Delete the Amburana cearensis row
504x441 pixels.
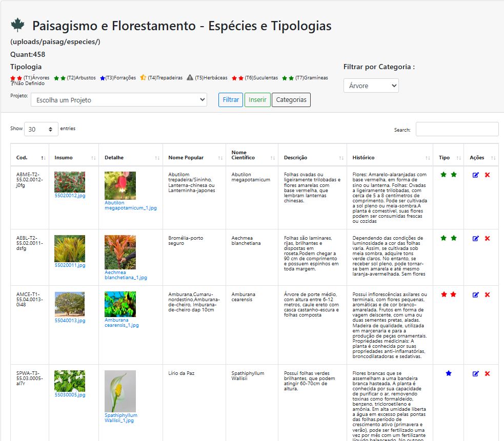(487, 295)
